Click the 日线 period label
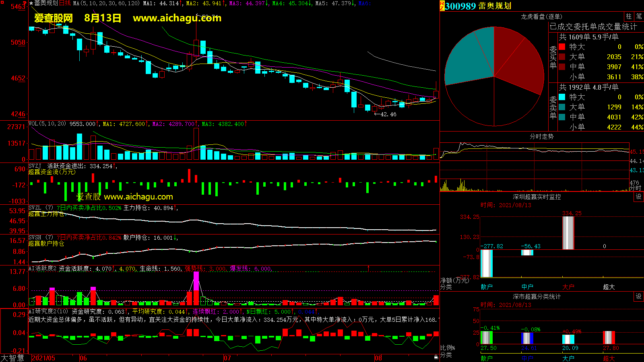 coord(65,3)
